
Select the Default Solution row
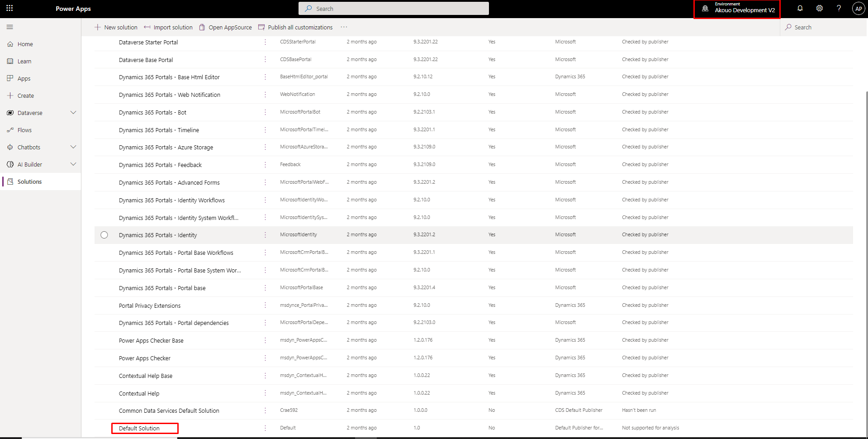[x=138, y=428]
